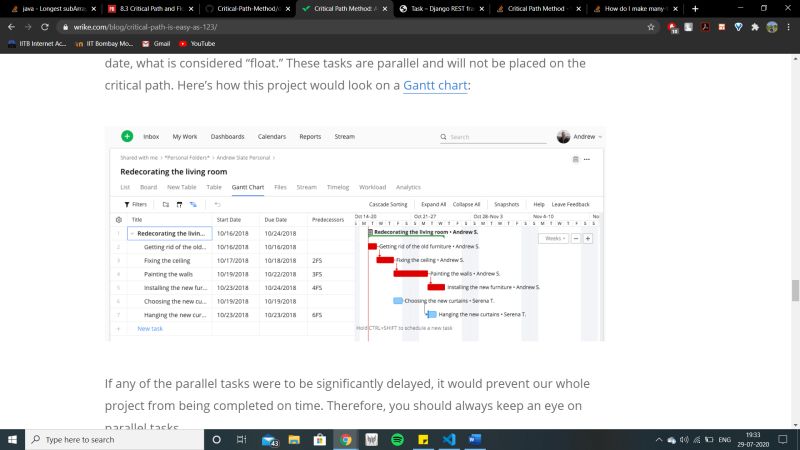Open a new browser tab

tap(695, 9)
